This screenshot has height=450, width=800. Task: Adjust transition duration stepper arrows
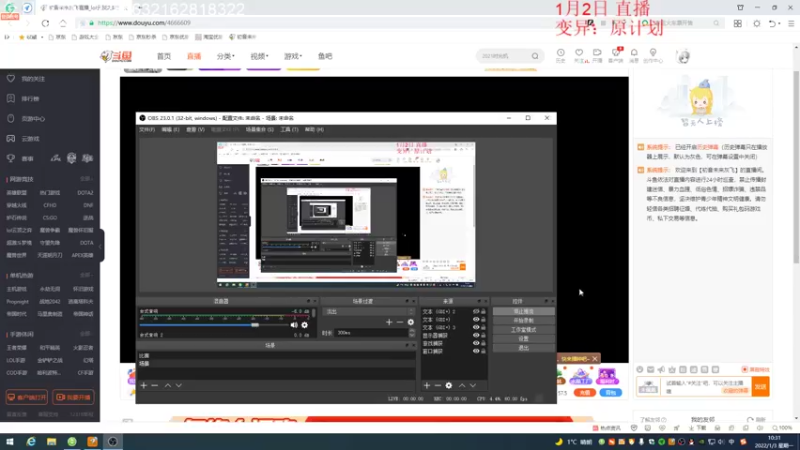point(412,333)
